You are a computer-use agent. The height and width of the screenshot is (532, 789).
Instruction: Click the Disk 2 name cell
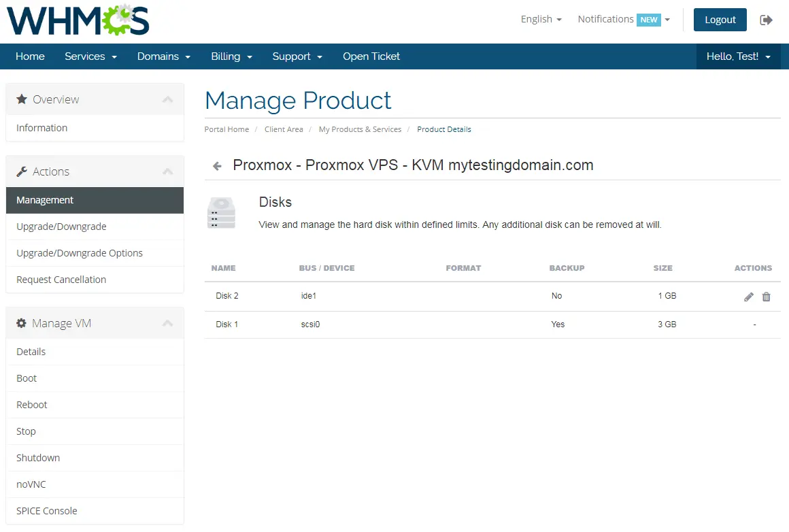(x=227, y=296)
